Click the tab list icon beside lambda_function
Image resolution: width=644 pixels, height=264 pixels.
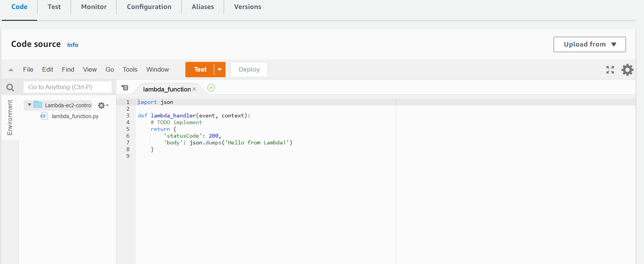125,88
